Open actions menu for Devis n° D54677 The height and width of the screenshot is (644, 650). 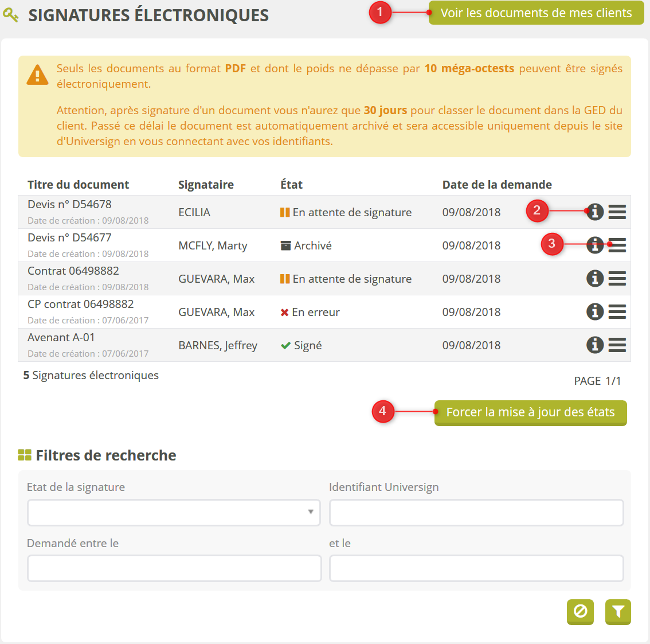617,245
